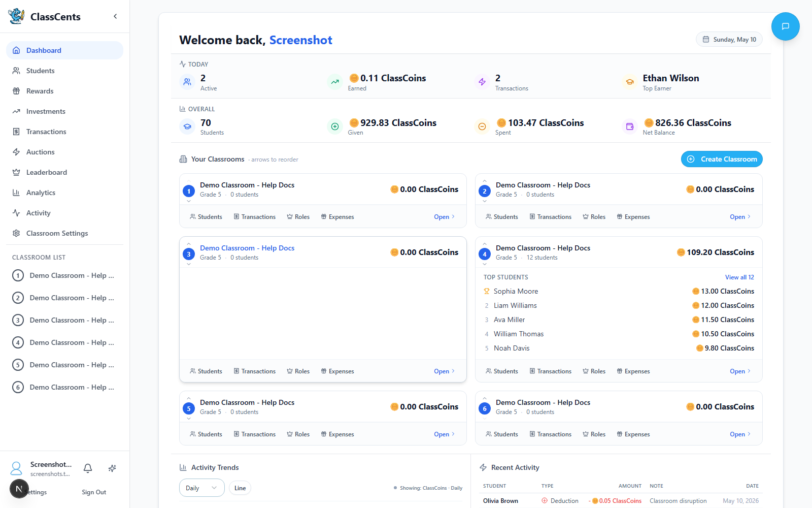Click the Demo Classroom title on the classroom 3 card
Image resolution: width=812 pixels, height=508 pixels.
coord(247,248)
